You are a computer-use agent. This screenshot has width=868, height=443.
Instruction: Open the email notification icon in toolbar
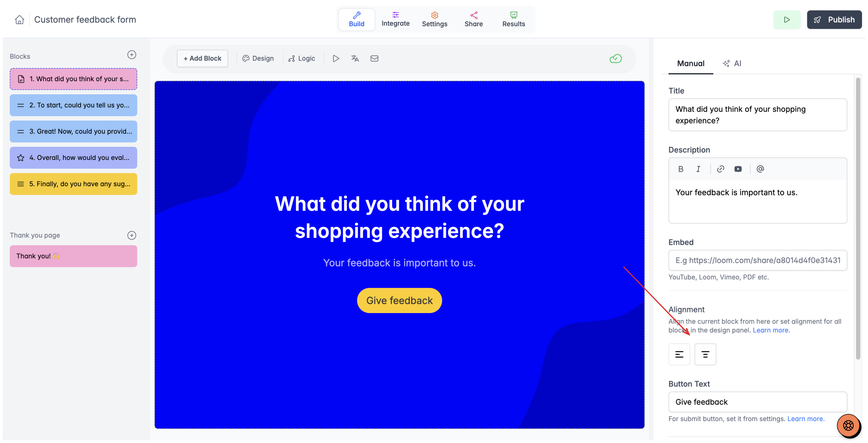[x=374, y=58]
